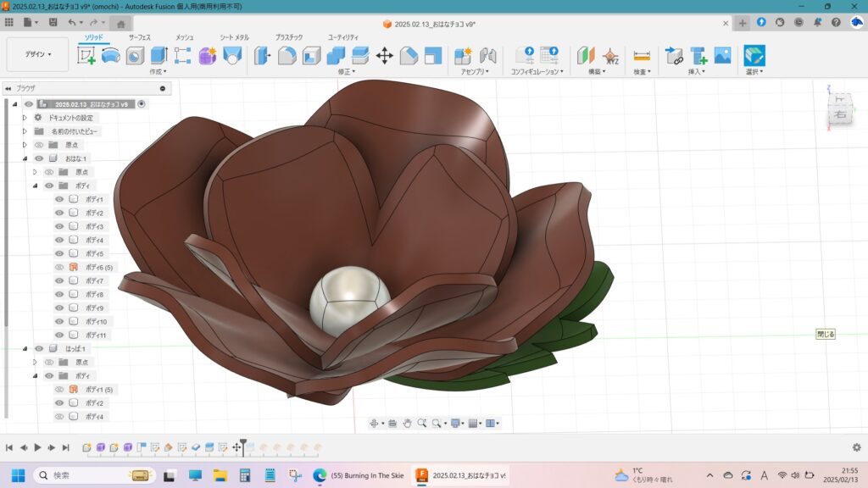Image resolution: width=868 pixels, height=488 pixels.
Task: Select the Create Form purple icon
Action: pyautogui.click(x=207, y=56)
